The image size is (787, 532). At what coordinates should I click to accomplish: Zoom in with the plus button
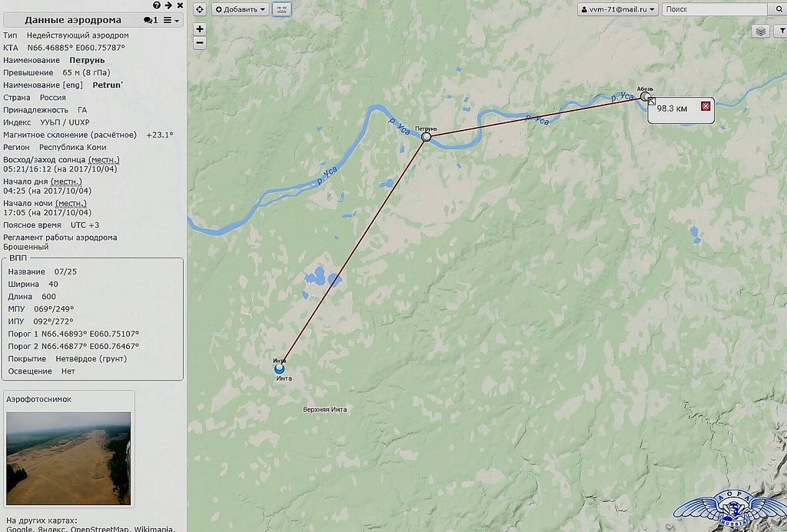click(200, 29)
